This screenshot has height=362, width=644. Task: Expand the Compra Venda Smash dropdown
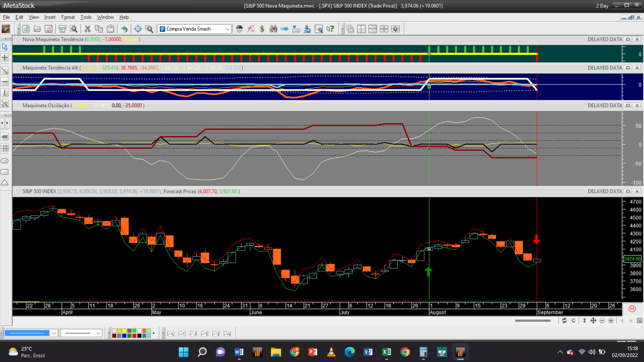click(227, 29)
